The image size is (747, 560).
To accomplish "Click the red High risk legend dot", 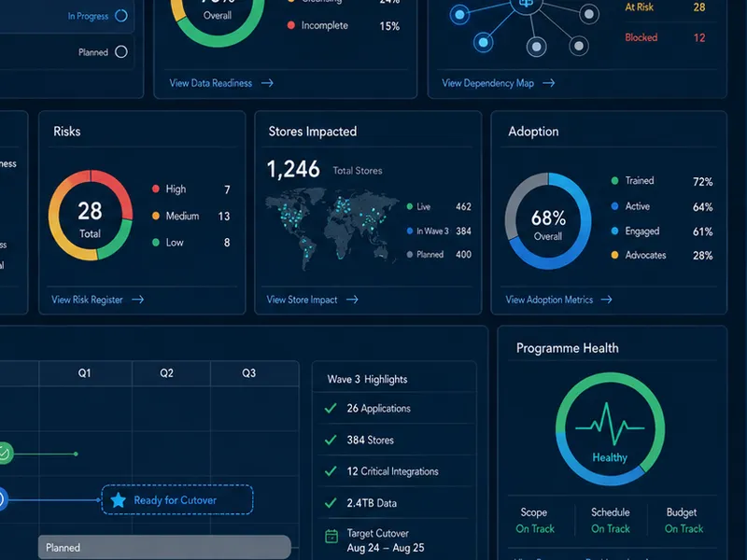I will coord(155,189).
